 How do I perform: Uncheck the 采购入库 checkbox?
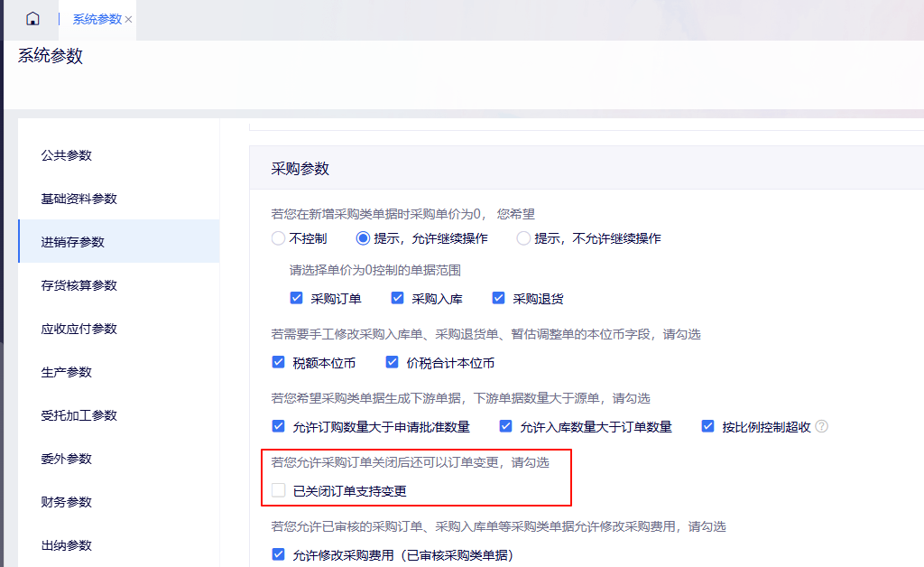397,298
